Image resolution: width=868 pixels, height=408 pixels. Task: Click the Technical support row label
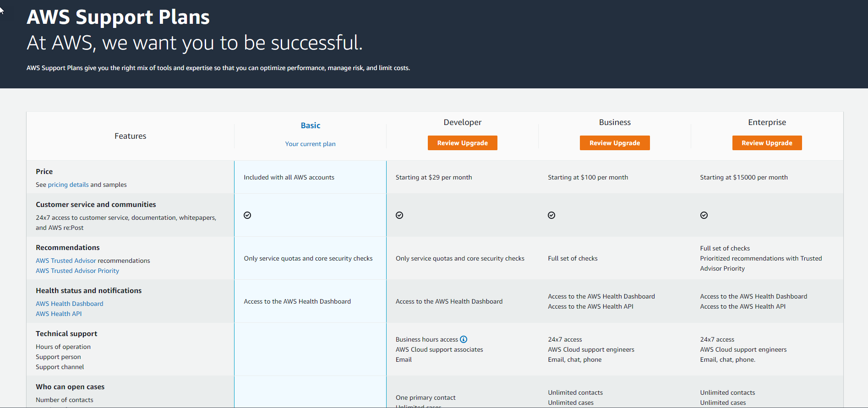click(x=66, y=334)
